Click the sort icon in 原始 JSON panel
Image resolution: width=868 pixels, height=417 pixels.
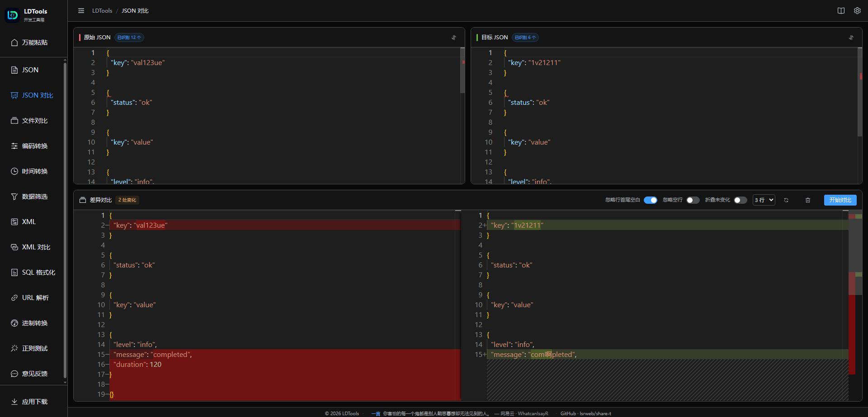click(x=454, y=37)
